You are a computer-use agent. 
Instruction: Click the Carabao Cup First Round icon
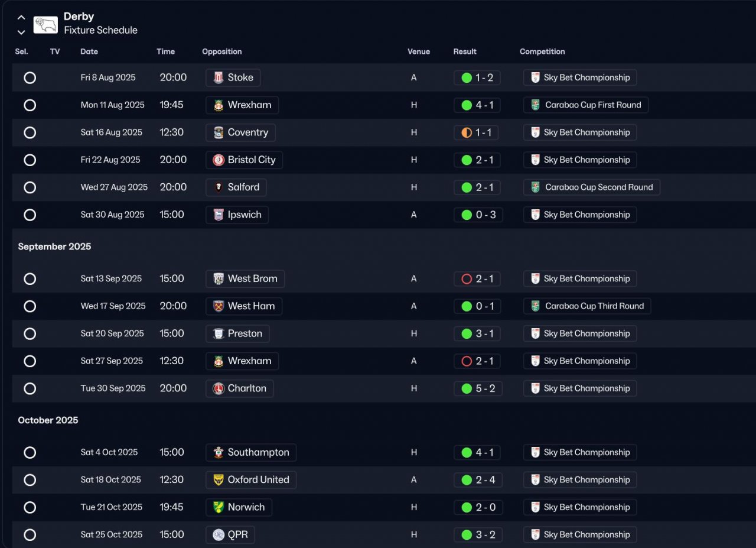point(535,105)
